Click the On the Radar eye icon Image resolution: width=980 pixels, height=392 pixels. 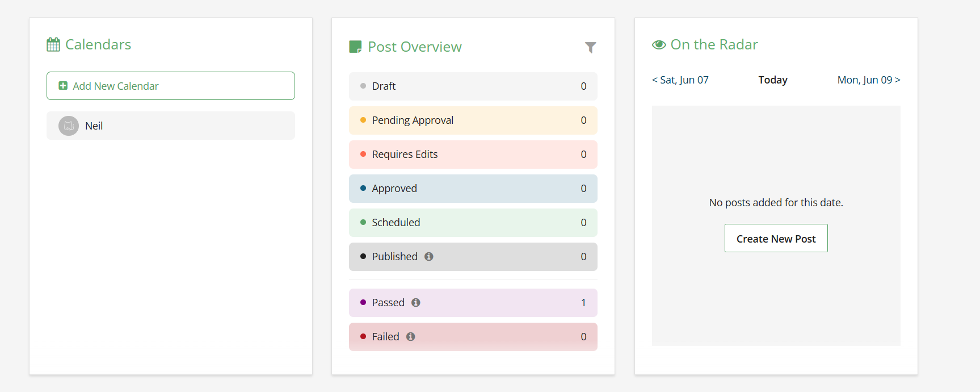coord(659,45)
